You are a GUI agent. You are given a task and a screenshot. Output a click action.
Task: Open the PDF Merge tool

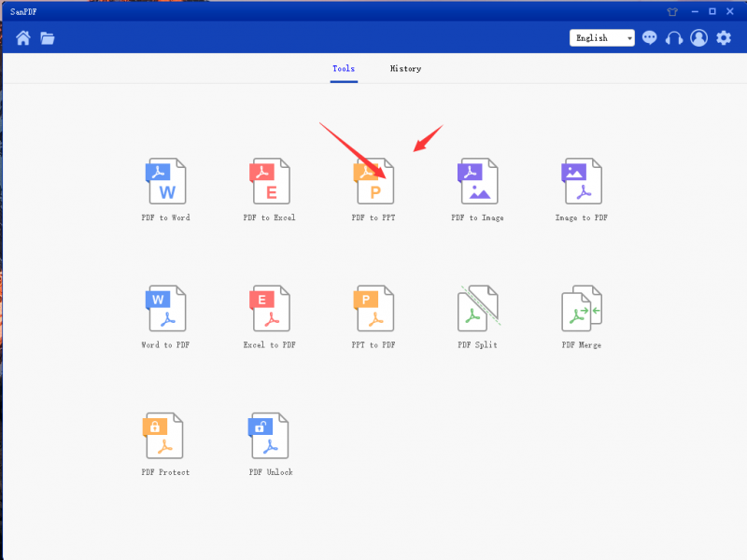click(581, 309)
